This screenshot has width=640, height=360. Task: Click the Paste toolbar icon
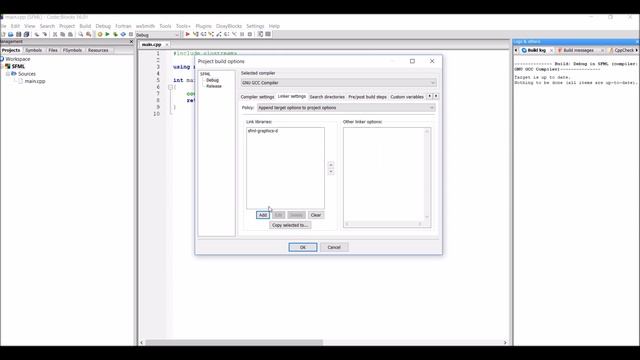click(x=70, y=35)
